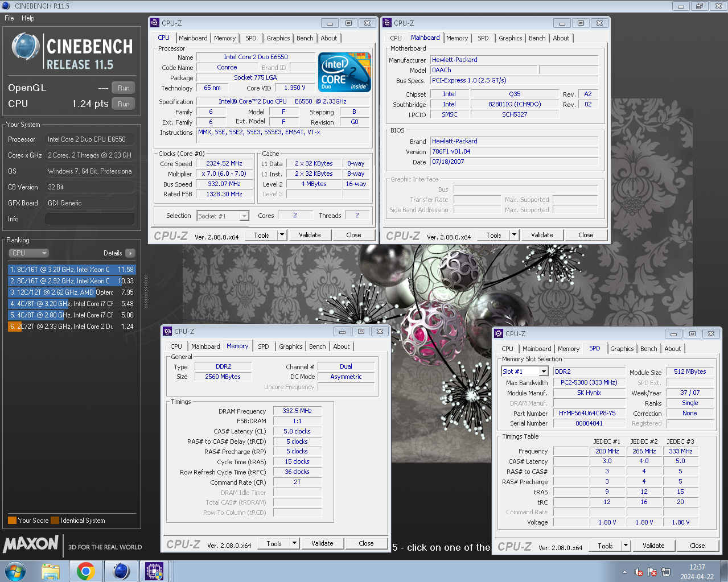Expand Tools dropdown arrow in Mainboard window
Screen dimensions: 728x582
514,235
